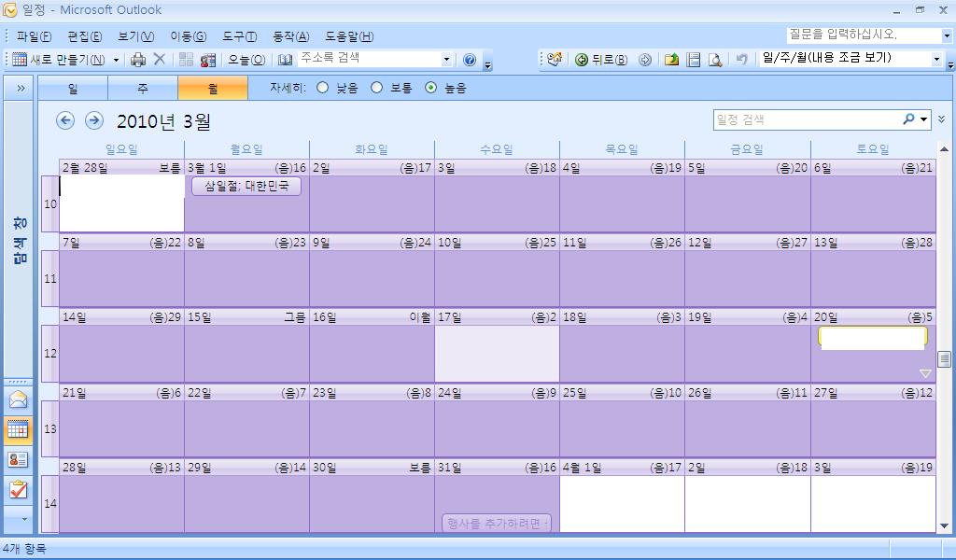The width and height of the screenshot is (956, 560).
Task: Click the Print preview icon
Action: [x=715, y=60]
